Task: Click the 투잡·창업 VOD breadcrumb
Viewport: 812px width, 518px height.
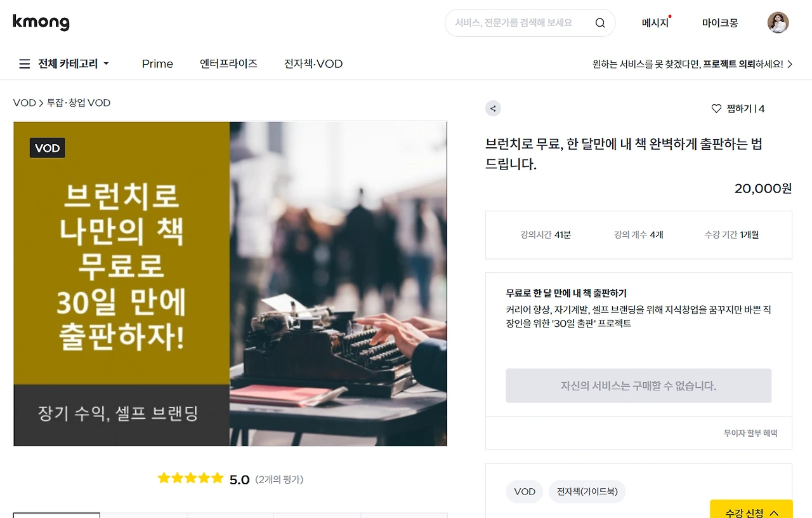Action: point(79,103)
